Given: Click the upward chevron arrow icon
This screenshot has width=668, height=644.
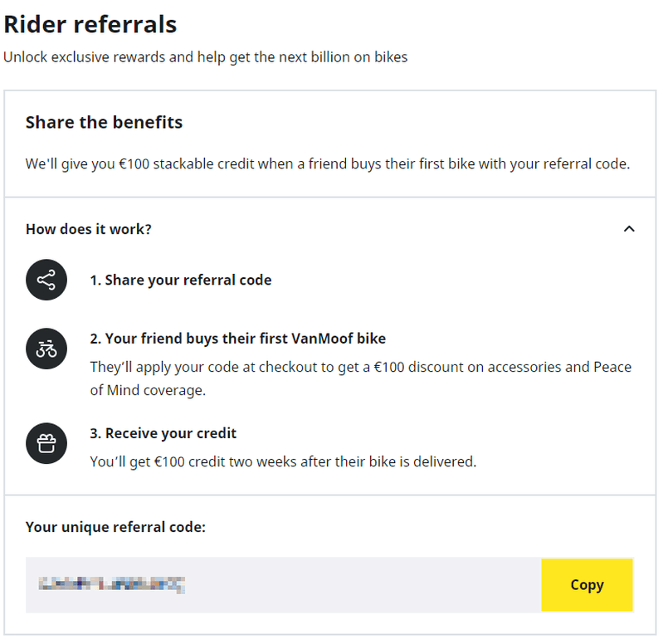Looking at the screenshot, I should coord(629,229).
